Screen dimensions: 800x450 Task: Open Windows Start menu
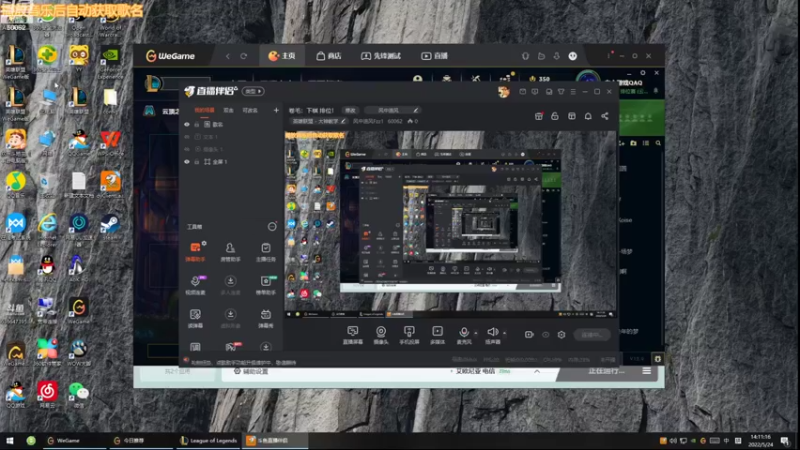[x=9, y=441]
